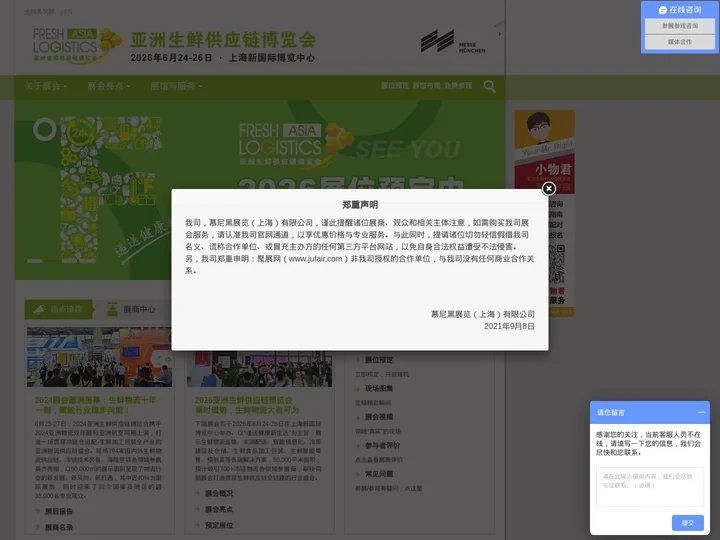
Task: Open the 预定展位 link
Action: pyautogui.click(x=219, y=525)
